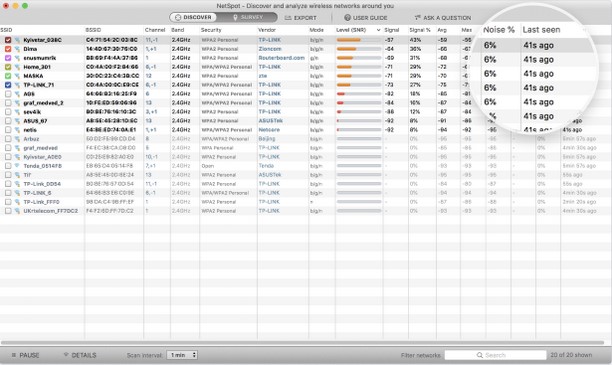The width and height of the screenshot is (612, 365).
Task: Sort by Security column header
Action: point(211,30)
